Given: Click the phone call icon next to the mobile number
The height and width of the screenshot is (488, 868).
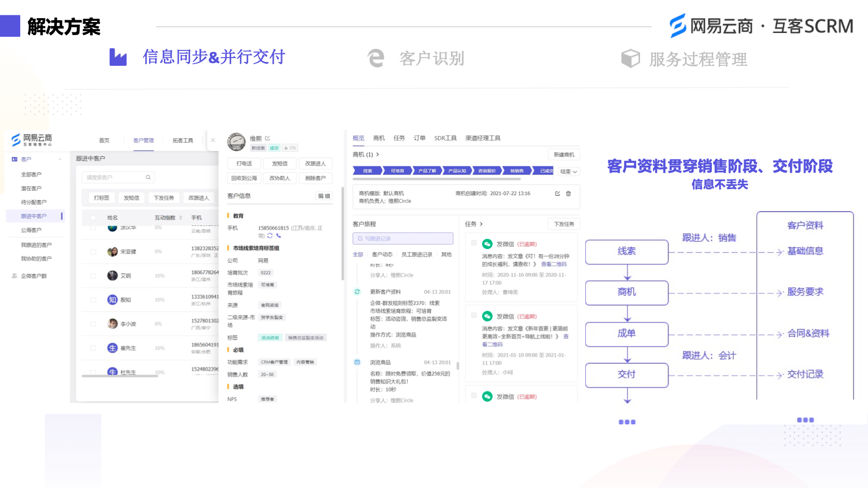Looking at the screenshot, I should coord(278,236).
